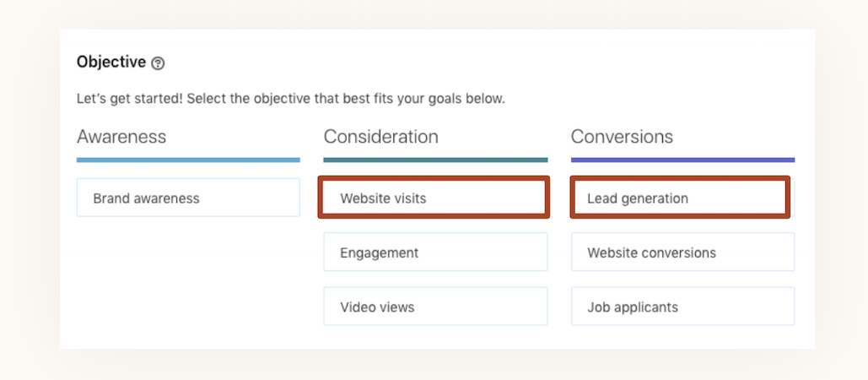Click the Conversions column heading
This screenshot has height=380, width=868.
click(x=622, y=137)
